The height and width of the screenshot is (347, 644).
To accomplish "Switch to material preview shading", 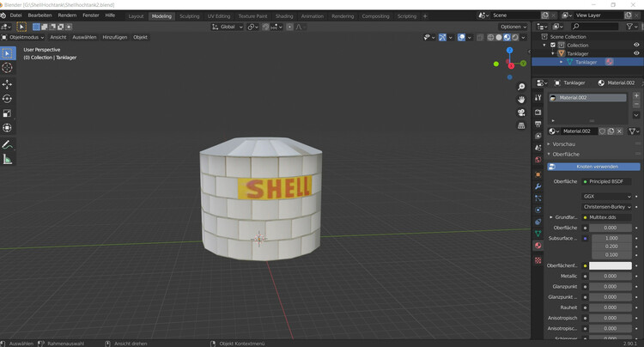I will pos(507,38).
